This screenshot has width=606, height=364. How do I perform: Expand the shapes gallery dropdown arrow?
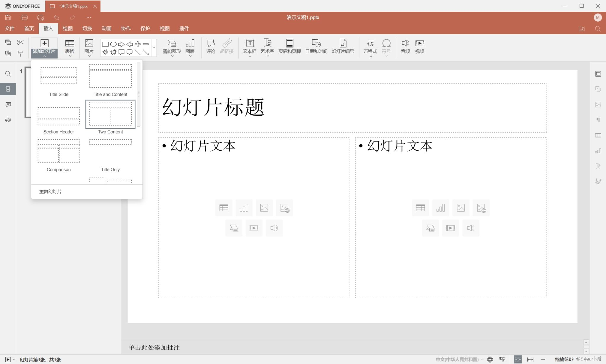154,47
